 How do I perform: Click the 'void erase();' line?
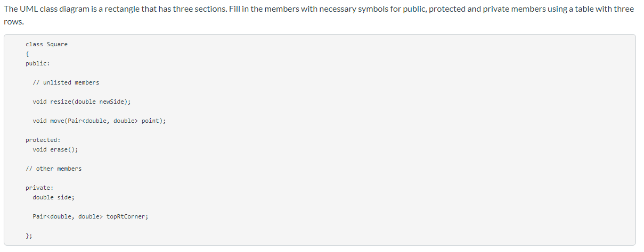tap(55, 149)
